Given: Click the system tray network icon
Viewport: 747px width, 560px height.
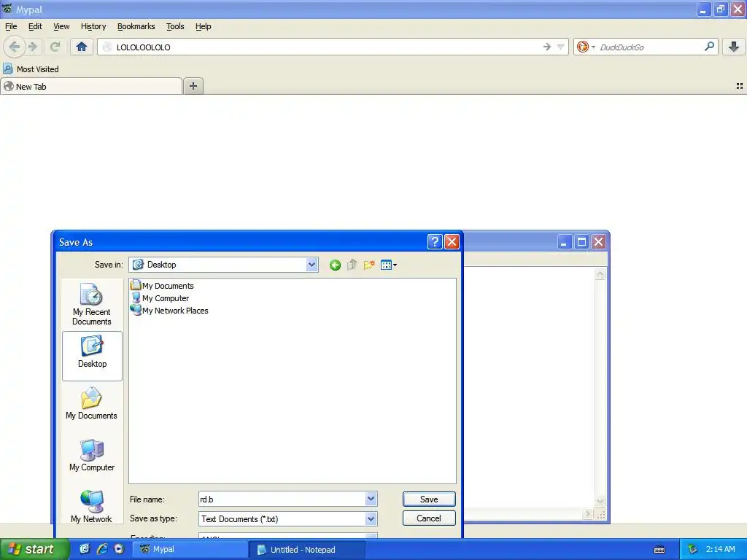Looking at the screenshot, I should 693,550.
